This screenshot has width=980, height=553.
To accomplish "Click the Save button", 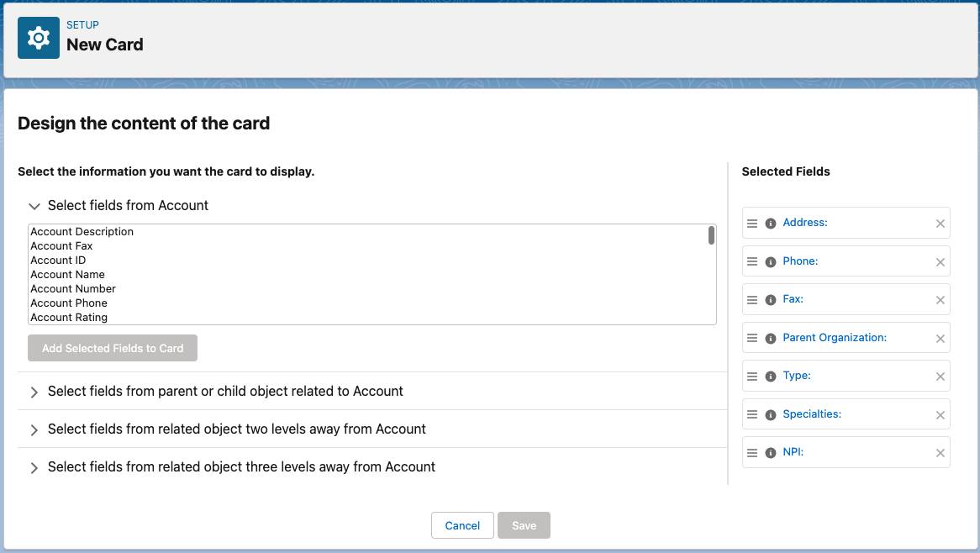I will [524, 525].
